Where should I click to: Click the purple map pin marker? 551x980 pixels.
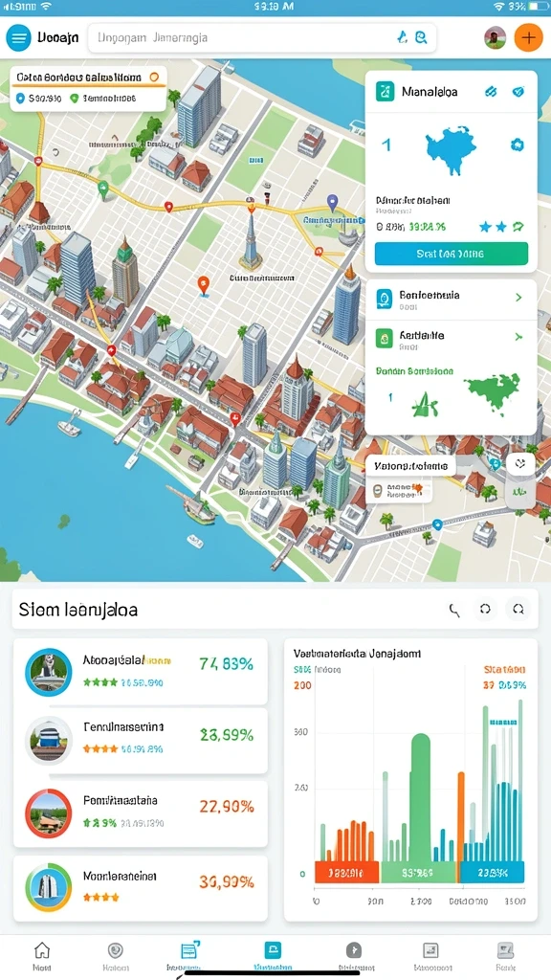[x=332, y=202]
